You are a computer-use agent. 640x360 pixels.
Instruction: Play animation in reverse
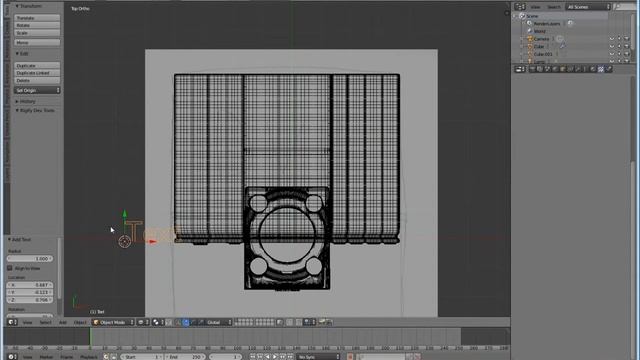pyautogui.click(x=268, y=357)
